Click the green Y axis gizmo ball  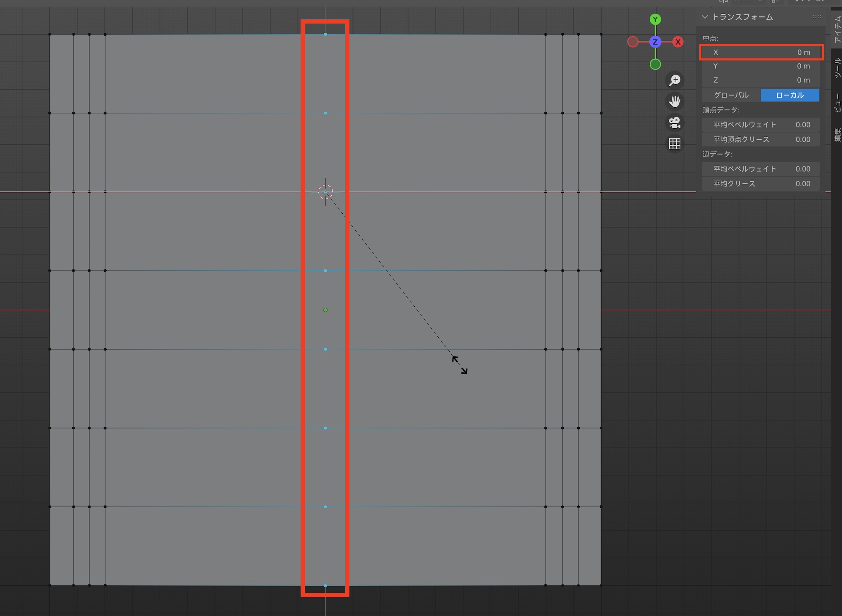click(655, 19)
